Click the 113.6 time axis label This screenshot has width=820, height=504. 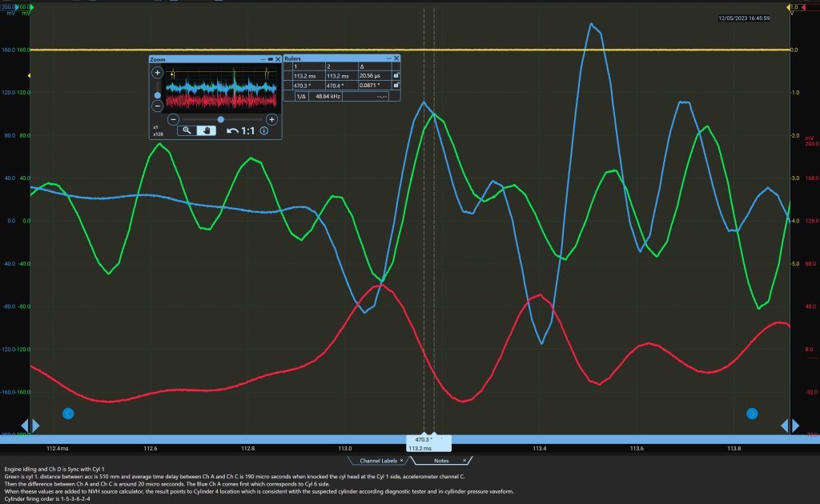637,449
